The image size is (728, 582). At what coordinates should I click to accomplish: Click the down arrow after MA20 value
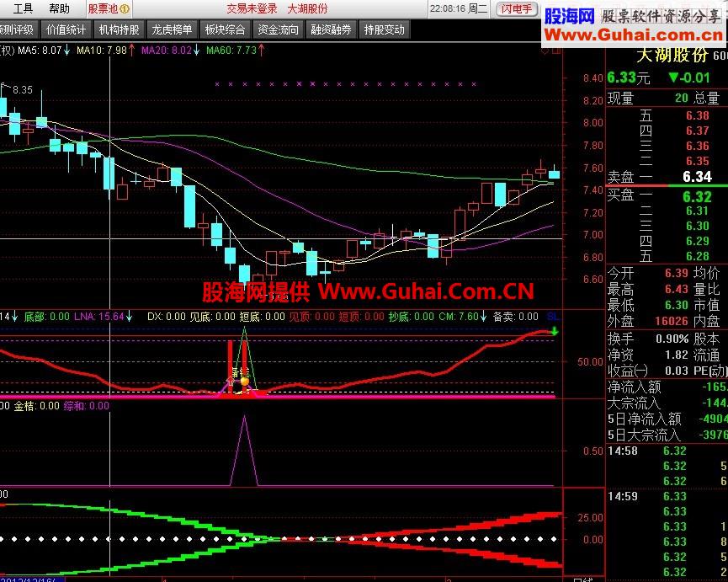(196, 51)
